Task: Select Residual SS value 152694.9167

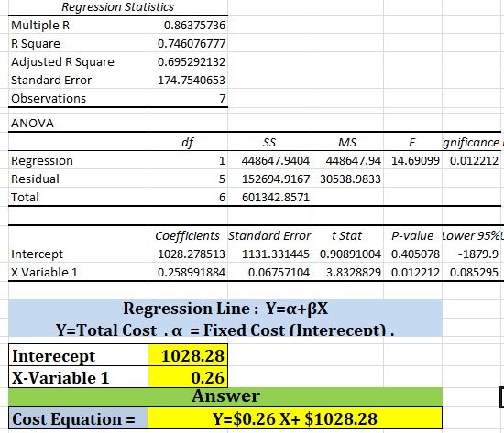Action: (269, 179)
